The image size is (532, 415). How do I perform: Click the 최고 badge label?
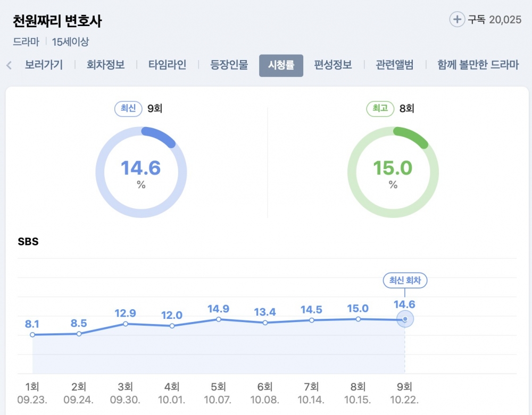[380, 109]
